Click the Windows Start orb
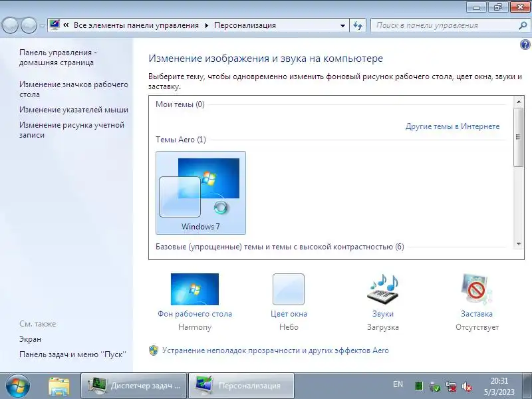This screenshot has height=399, width=532. (x=18, y=386)
